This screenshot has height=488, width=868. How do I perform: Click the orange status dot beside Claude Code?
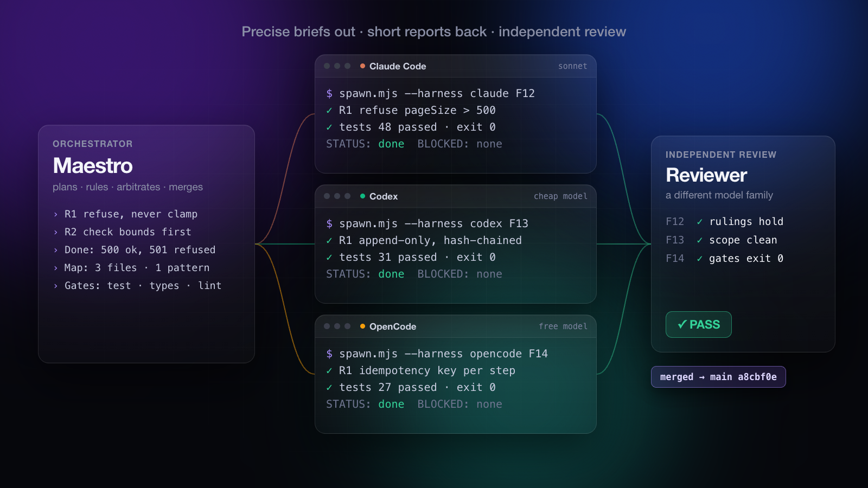[x=362, y=66]
